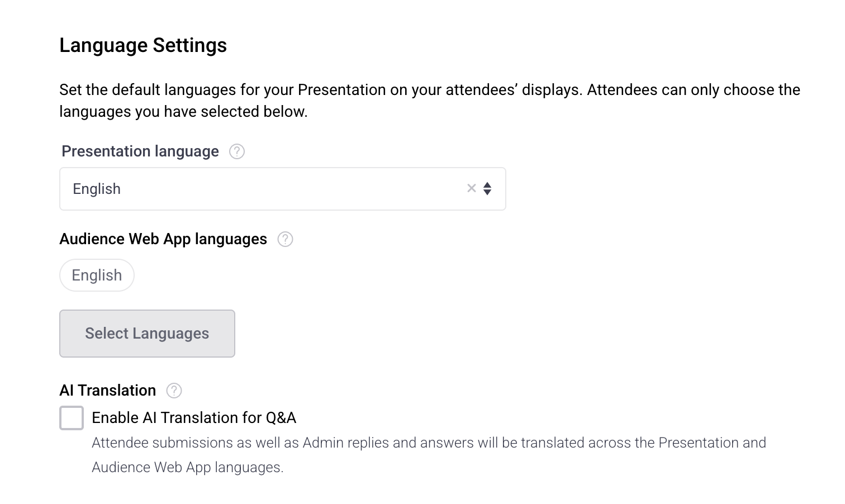Click the Language Settings heading

[143, 45]
